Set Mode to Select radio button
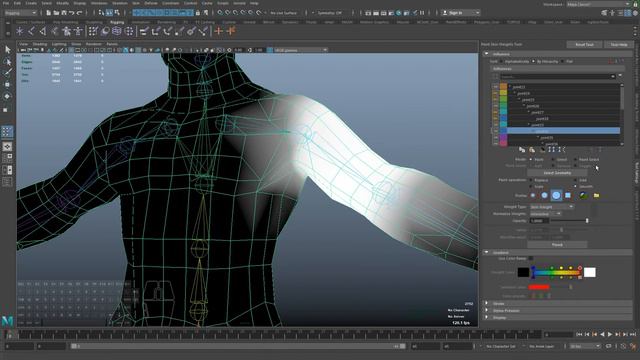The image size is (640, 360). pos(553,160)
